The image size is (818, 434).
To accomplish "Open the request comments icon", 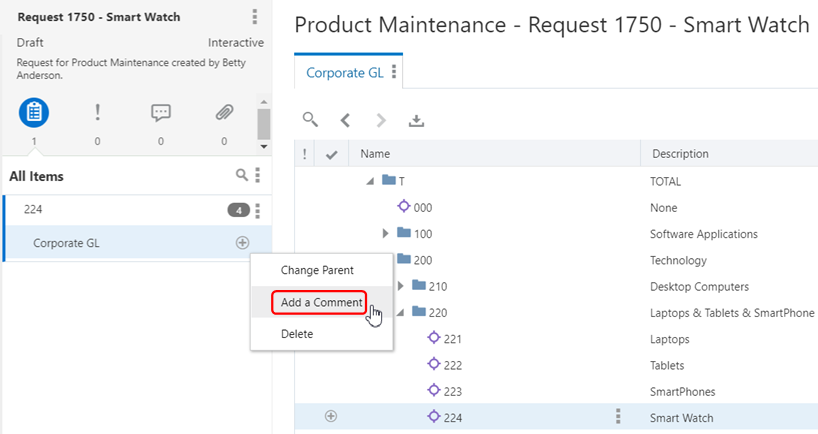I will coord(161,113).
